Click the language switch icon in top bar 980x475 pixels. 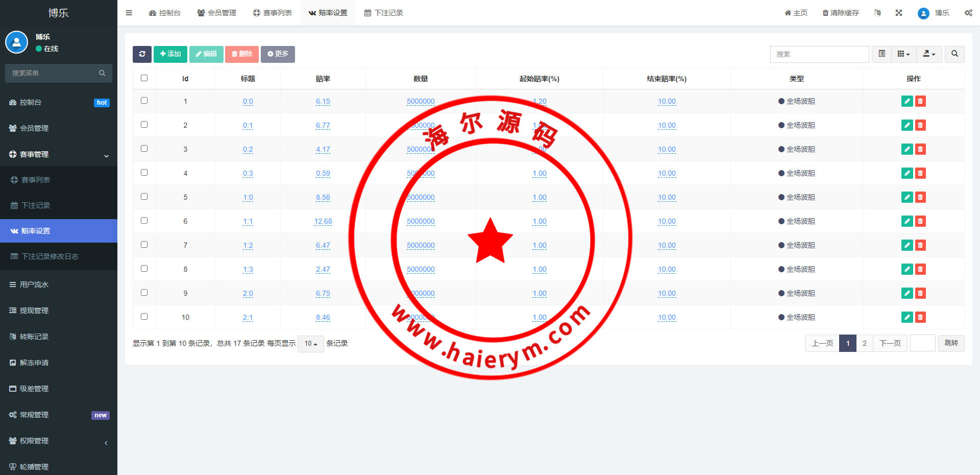[877, 13]
